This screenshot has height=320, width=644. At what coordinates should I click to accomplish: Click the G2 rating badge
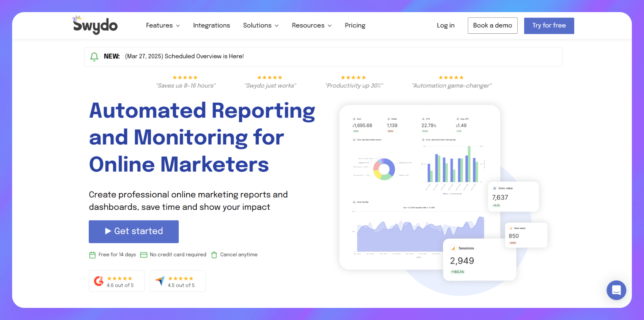(x=117, y=281)
